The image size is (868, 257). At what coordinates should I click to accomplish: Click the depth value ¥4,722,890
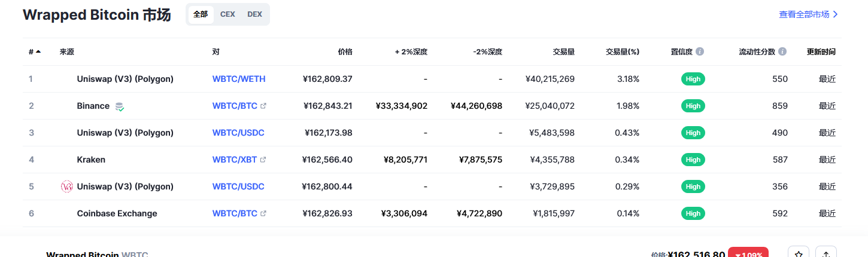coord(479,213)
